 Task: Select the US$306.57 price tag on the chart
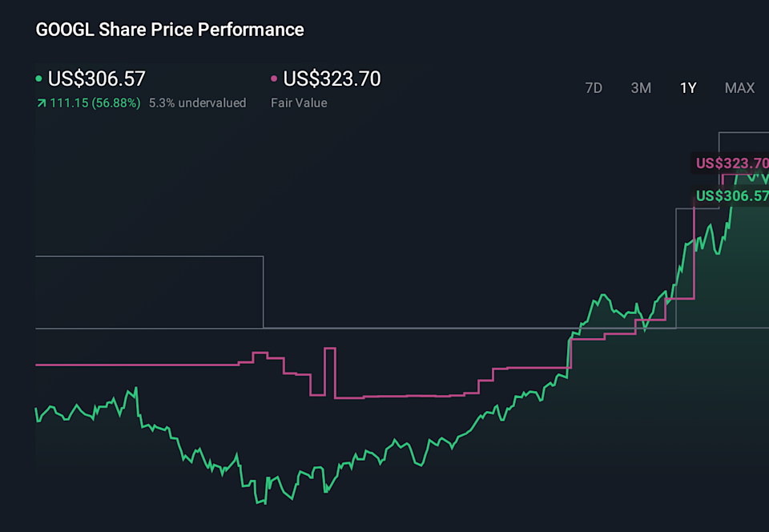tap(733, 195)
